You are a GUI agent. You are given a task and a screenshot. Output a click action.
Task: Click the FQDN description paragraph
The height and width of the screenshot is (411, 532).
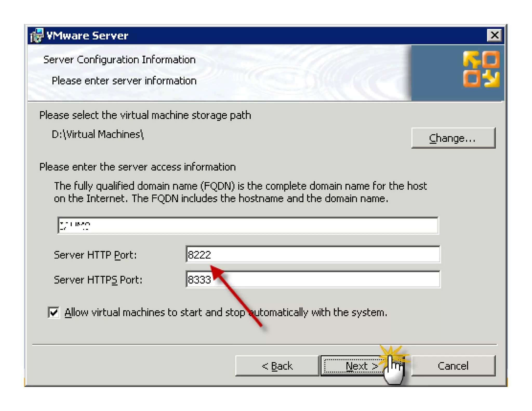pos(240,192)
